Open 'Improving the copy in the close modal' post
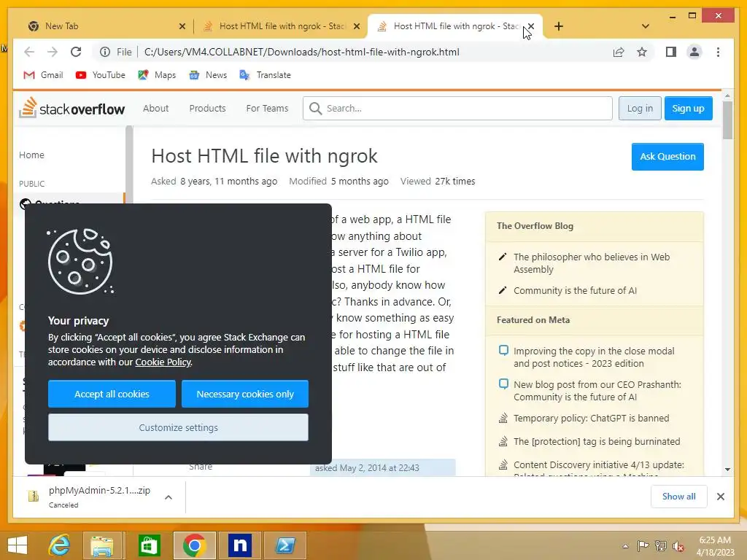The image size is (747, 560). 594,357
